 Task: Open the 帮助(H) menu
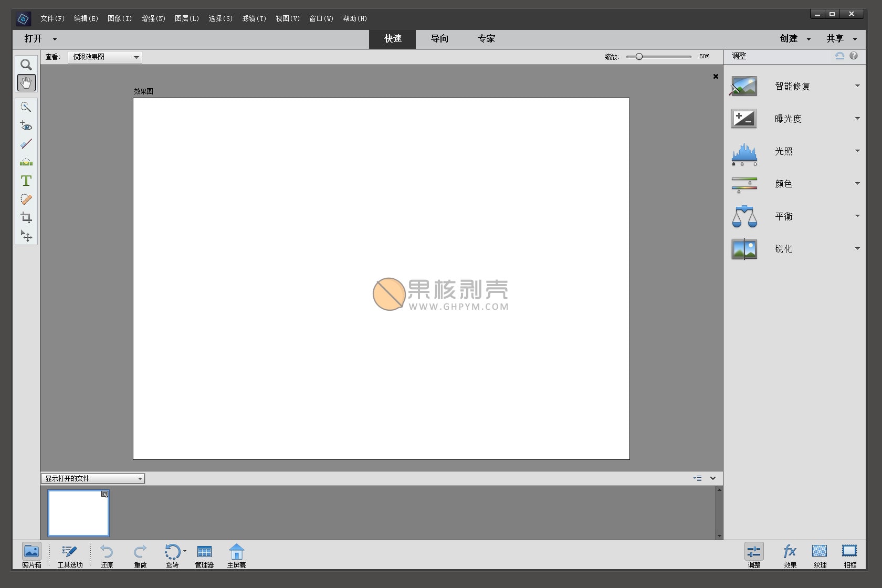(x=355, y=18)
